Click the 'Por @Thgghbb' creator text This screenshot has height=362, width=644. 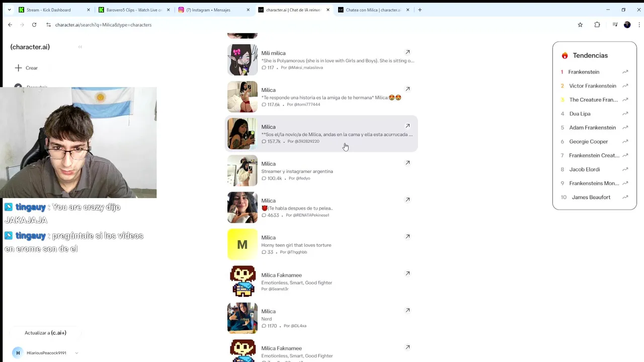[x=293, y=252]
